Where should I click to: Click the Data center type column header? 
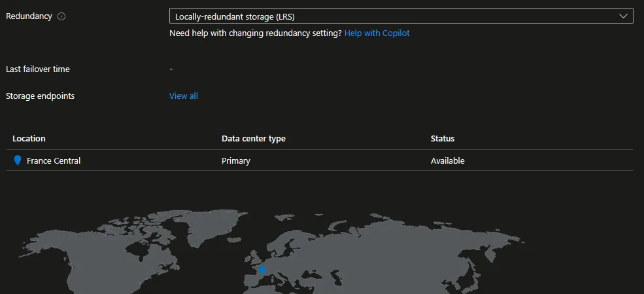click(x=254, y=139)
